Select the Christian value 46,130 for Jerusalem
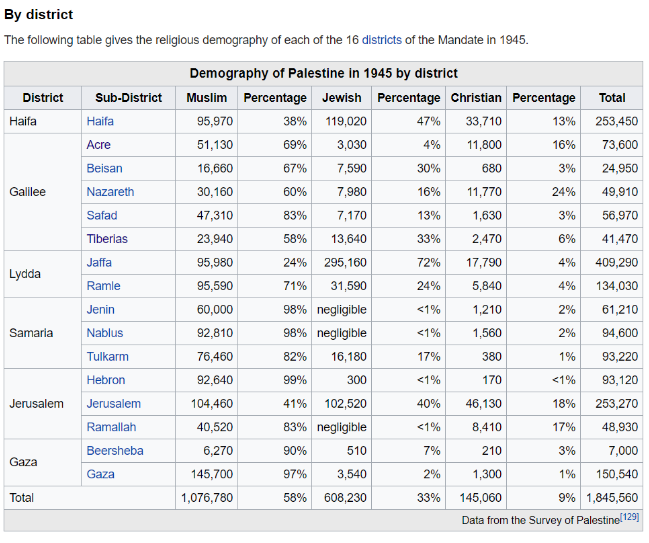Screen dimensions: 649x543 coord(483,404)
